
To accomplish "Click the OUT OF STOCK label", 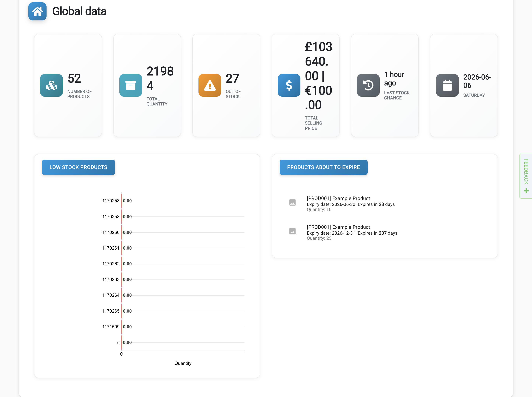I will coord(233,94).
